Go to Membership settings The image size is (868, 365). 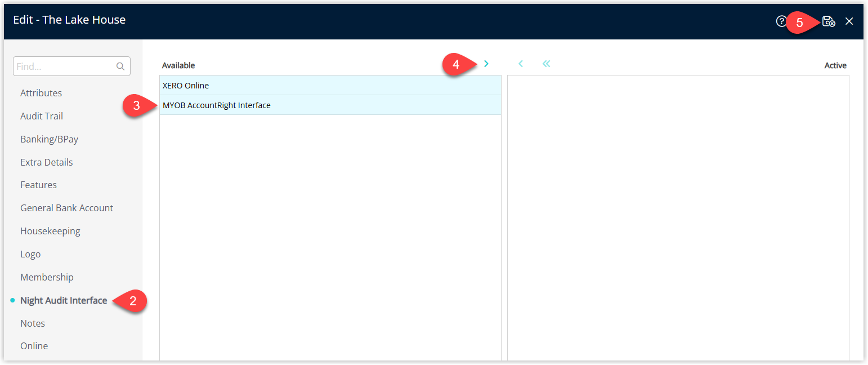[47, 277]
